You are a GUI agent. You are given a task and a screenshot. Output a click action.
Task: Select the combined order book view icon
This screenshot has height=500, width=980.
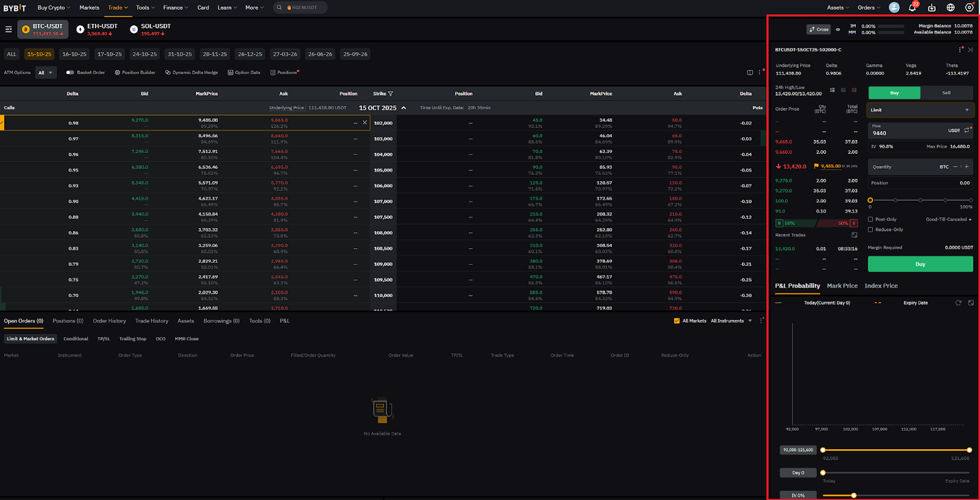tap(832, 90)
